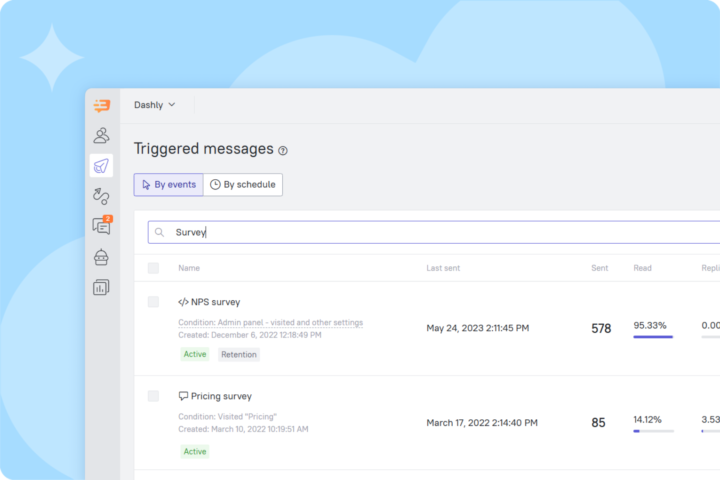The image size is (720, 480).
Task: Switch to the By schedule tab
Action: 243,185
